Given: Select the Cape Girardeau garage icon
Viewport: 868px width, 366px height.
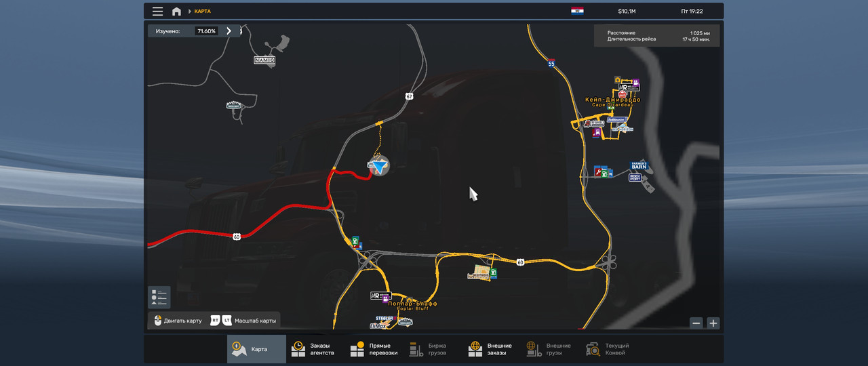Looking at the screenshot, I should pyautogui.click(x=618, y=80).
